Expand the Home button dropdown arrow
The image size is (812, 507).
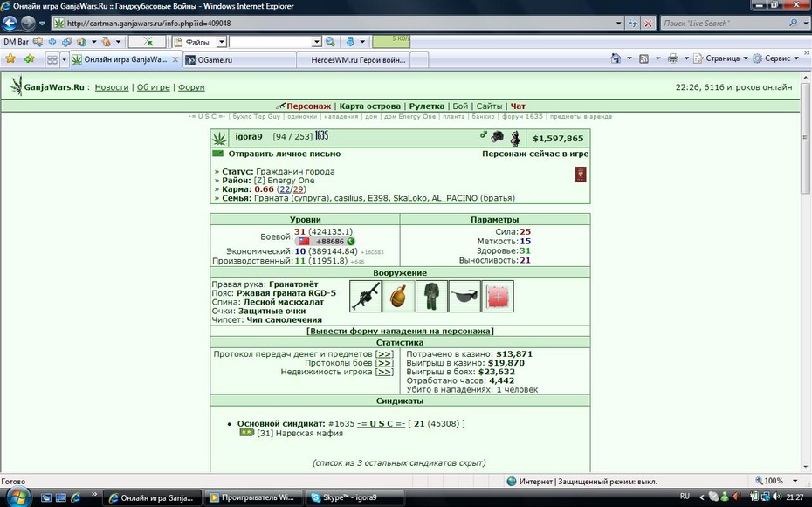coord(630,58)
